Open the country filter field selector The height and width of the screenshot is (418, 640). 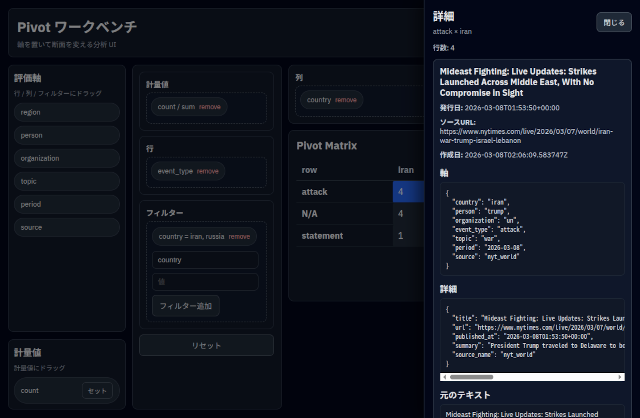click(x=205, y=260)
